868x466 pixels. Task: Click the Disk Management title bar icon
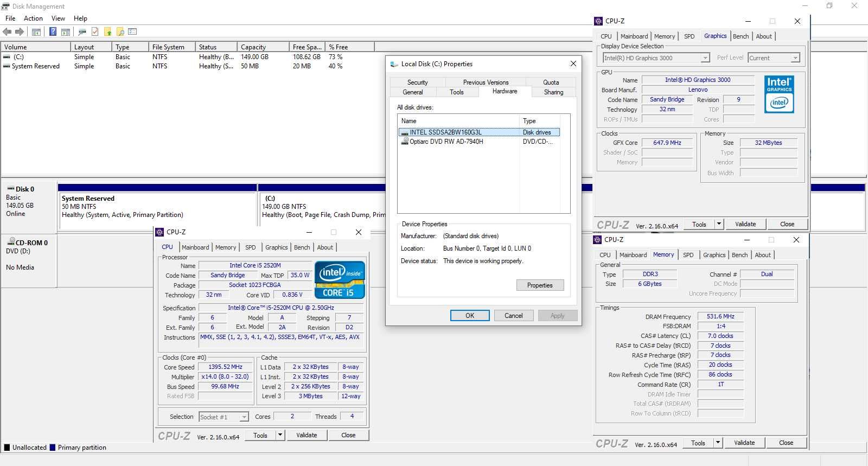[5, 7]
